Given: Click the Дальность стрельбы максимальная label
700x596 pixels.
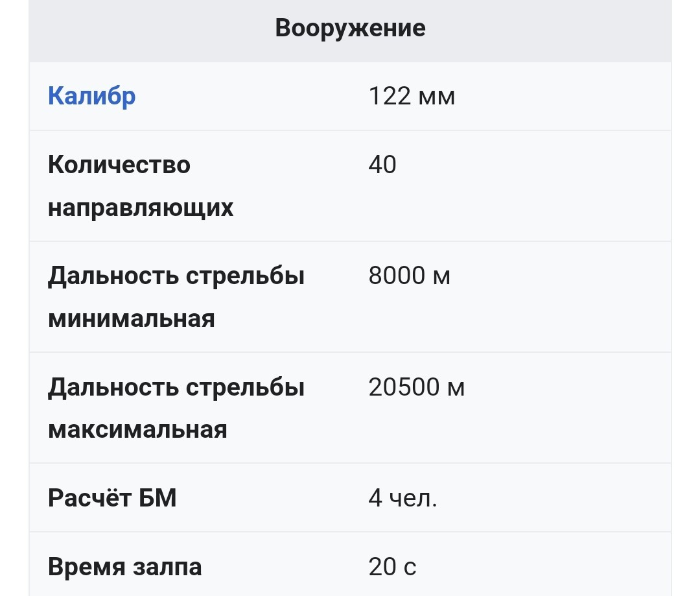Looking at the screenshot, I should click(x=176, y=408).
